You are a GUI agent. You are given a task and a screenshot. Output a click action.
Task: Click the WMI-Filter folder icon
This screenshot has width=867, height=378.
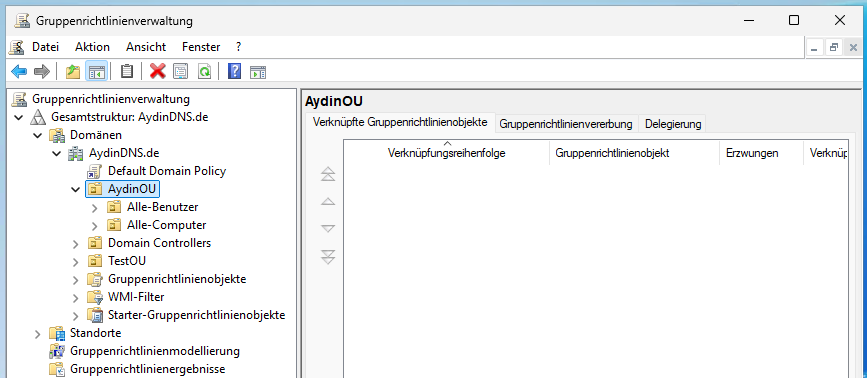tap(95, 297)
